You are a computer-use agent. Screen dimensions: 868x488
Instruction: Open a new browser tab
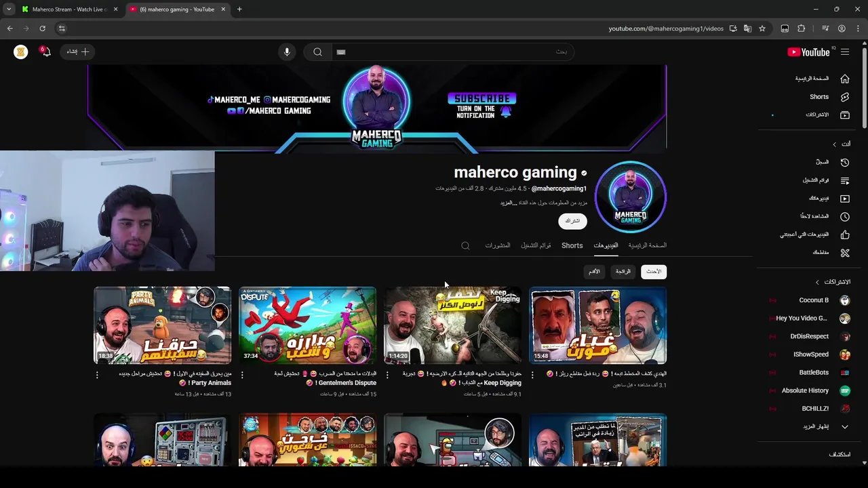coord(239,9)
